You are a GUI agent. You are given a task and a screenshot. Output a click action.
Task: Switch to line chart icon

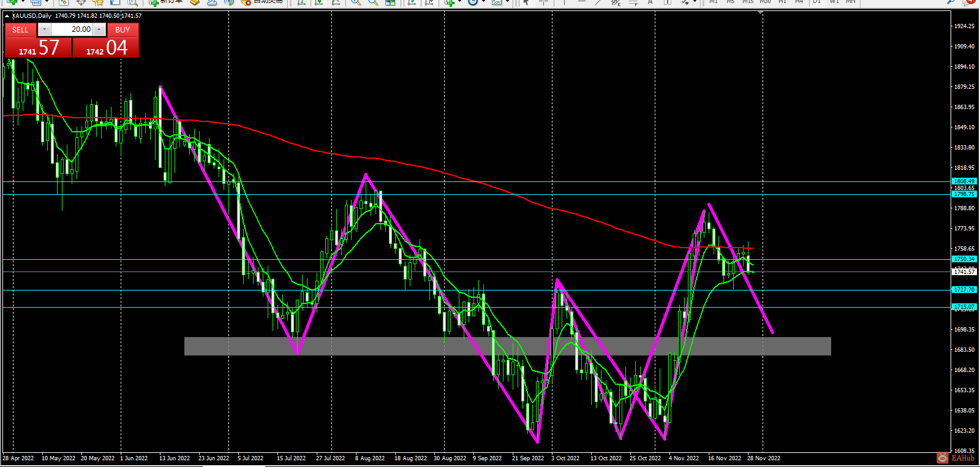336,2
